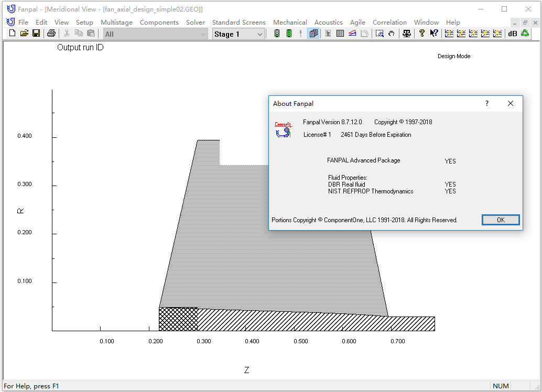Click the NUM indicator in status bar
The image size is (542, 392).
(x=501, y=386)
